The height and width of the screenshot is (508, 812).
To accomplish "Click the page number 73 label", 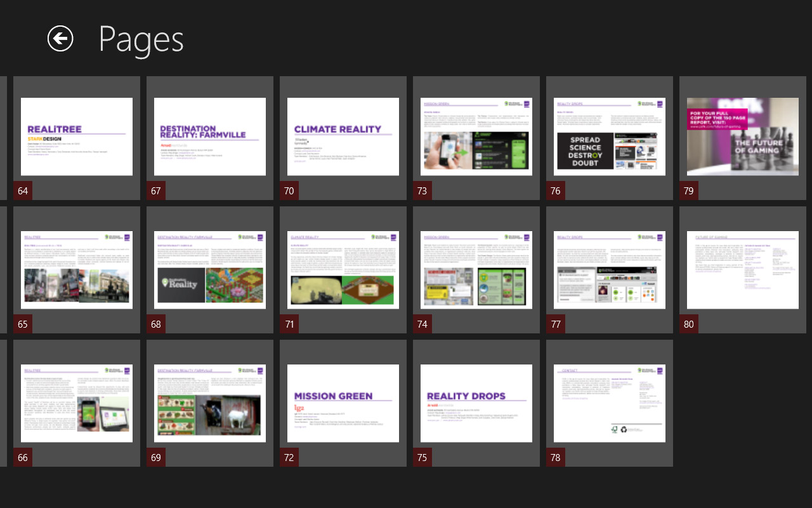I will pyautogui.click(x=422, y=190).
